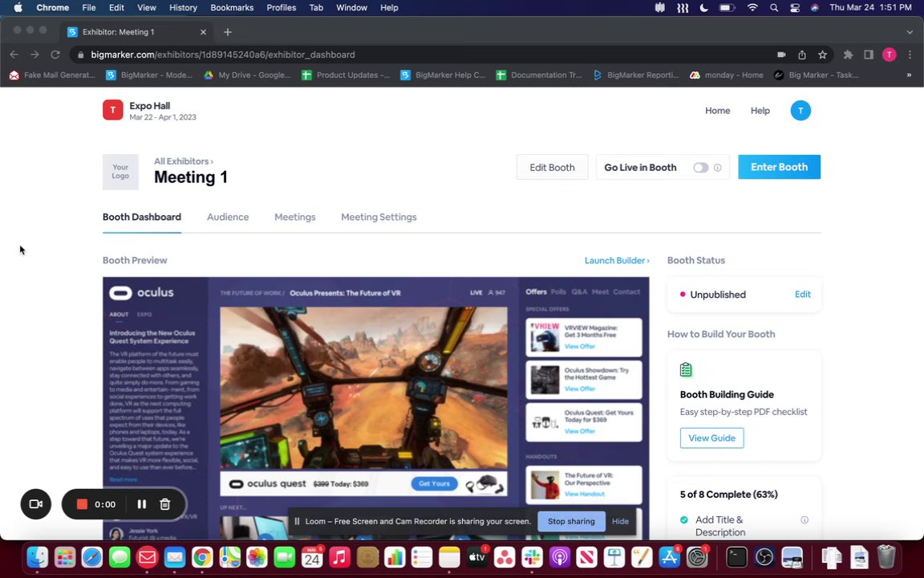Expand the tab search chevron in Chrome
Image resolution: width=924 pixels, height=578 pixels.
[910, 32]
